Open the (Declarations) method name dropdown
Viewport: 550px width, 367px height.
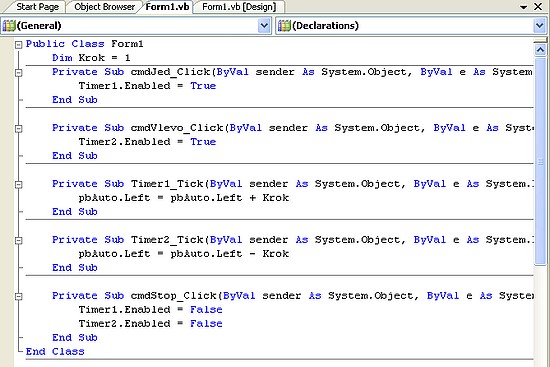(539, 26)
